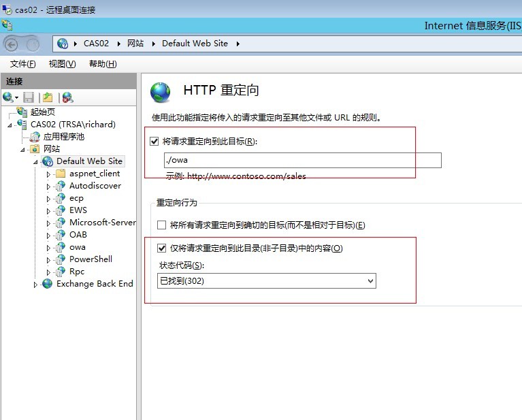The height and width of the screenshot is (420, 522).
Task: Select CAS02 (TRSA\richard) tree label
Action: point(73,125)
